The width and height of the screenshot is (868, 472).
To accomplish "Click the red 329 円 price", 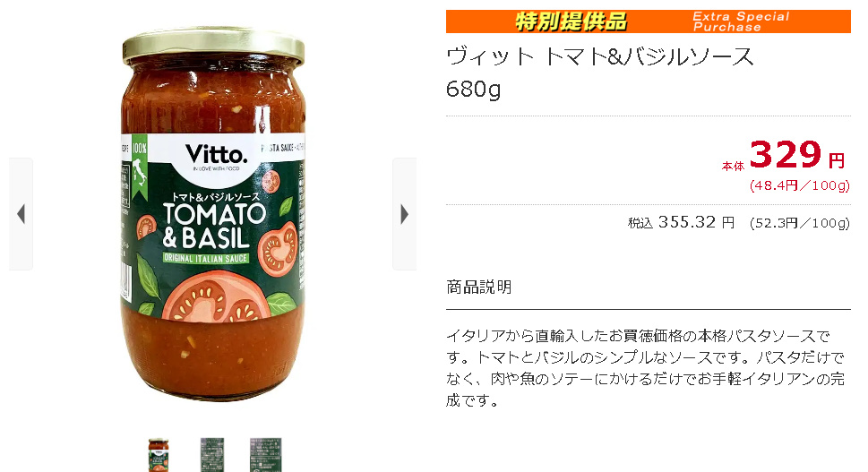I will [797, 155].
